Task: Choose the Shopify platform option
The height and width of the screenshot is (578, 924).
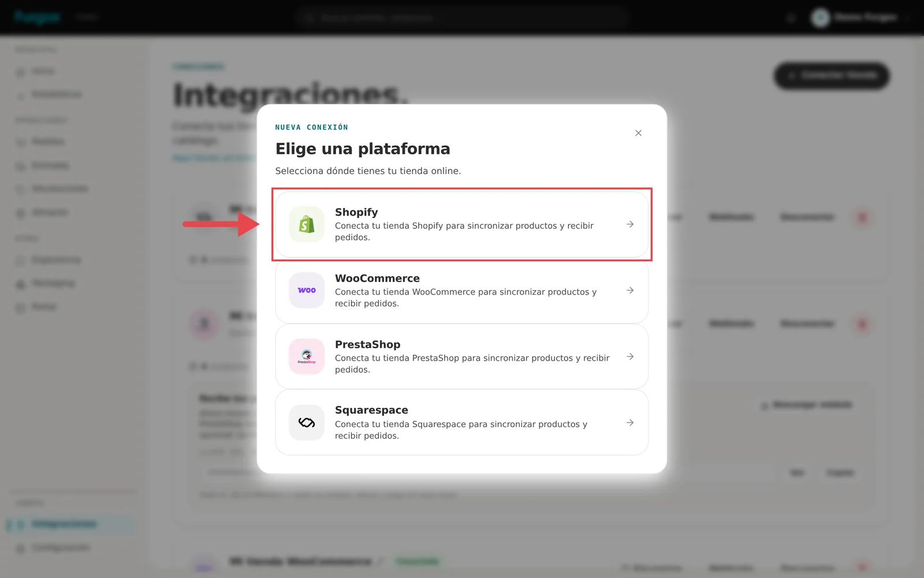Action: click(462, 224)
